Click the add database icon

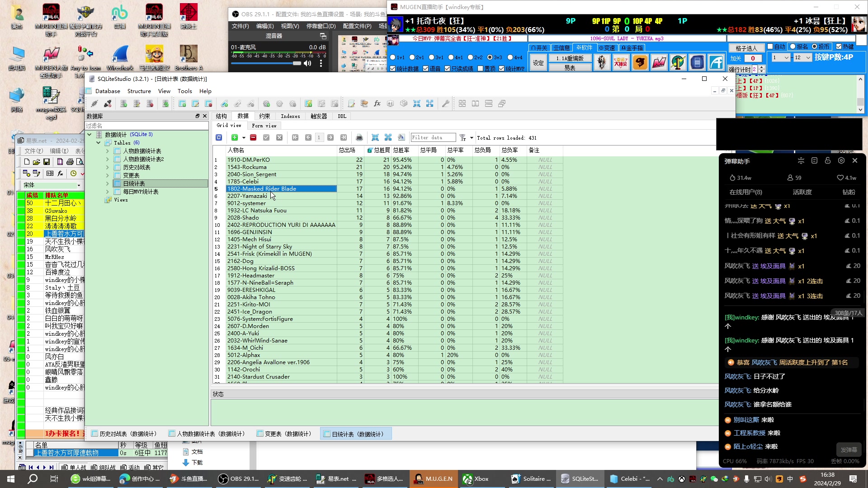pyautogui.click(x=123, y=104)
